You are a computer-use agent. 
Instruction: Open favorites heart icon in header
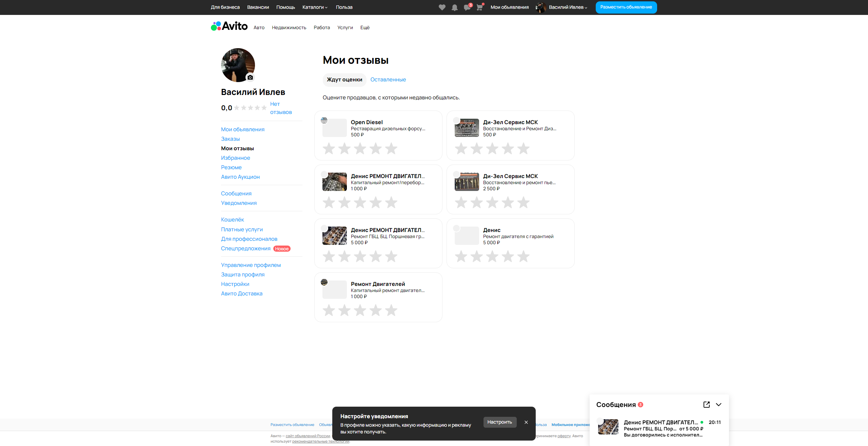(x=442, y=7)
